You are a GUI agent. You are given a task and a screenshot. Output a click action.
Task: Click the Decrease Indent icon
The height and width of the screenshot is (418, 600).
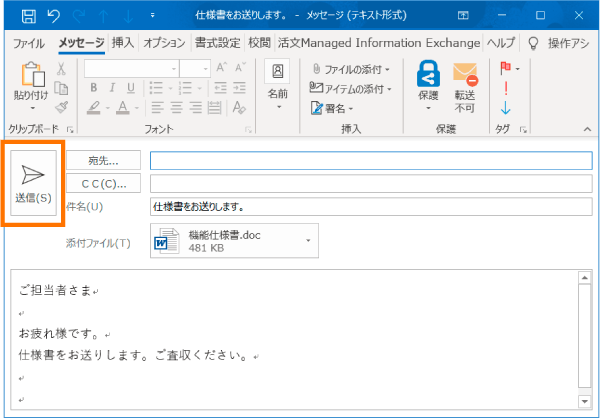220,88
